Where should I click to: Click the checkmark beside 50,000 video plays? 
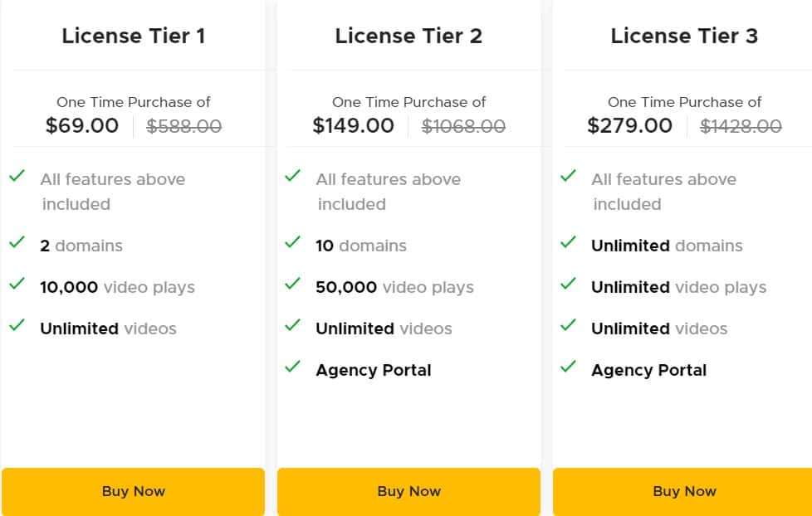[293, 285]
